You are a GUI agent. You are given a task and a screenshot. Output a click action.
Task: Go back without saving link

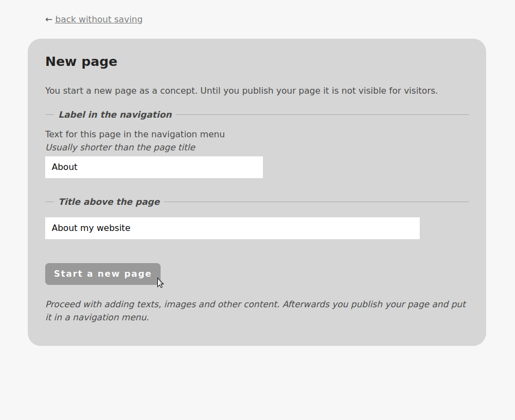pos(99,20)
